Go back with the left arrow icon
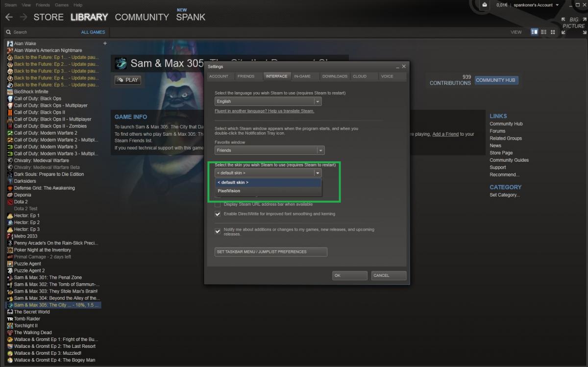 [9, 17]
